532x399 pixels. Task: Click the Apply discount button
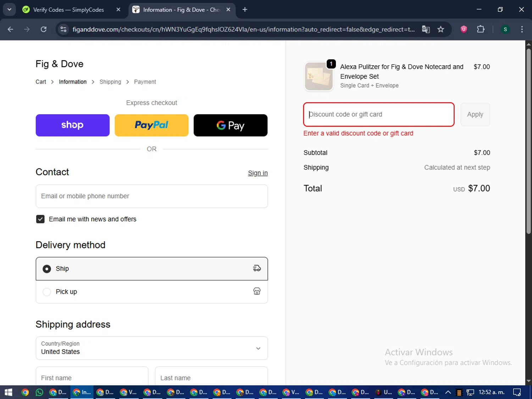pos(475,115)
